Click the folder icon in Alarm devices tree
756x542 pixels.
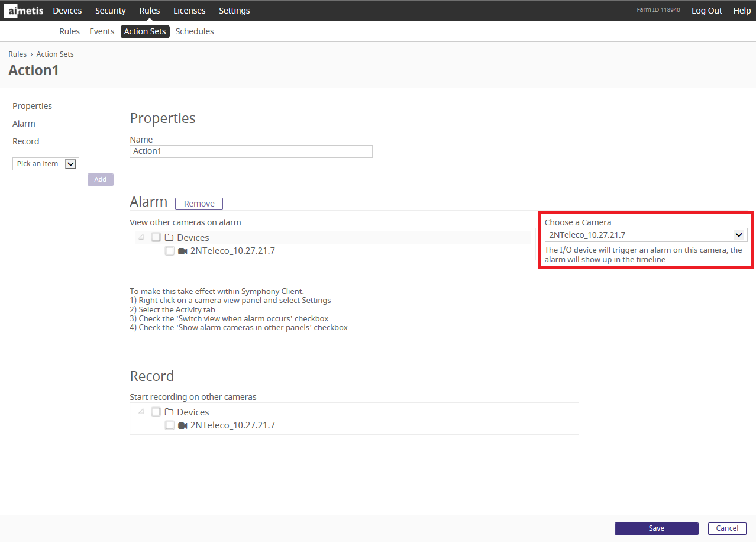(x=169, y=238)
